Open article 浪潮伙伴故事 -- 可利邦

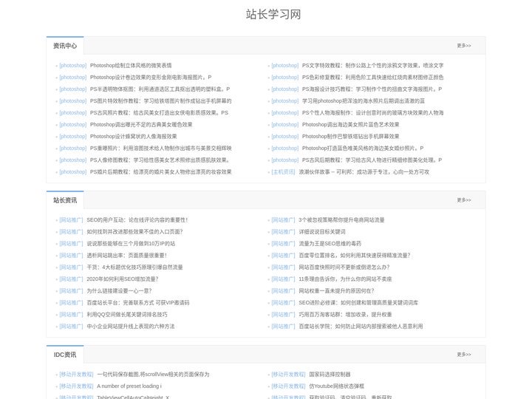(x=364, y=172)
